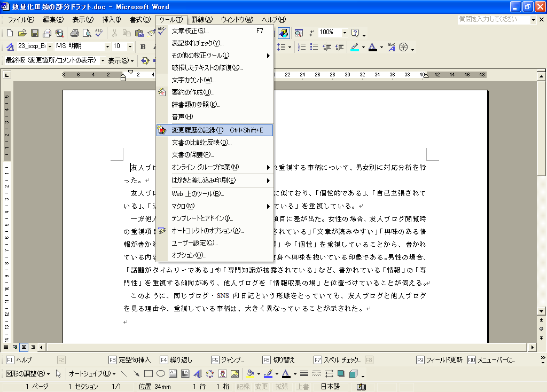Choose オプション from the Tools menu
547x392 pixels.
tap(189, 256)
